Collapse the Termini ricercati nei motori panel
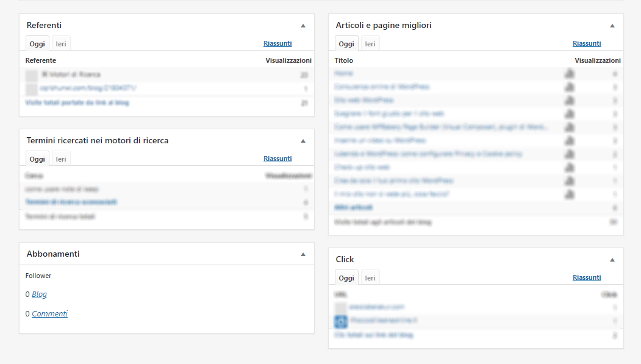641x364 pixels. [x=303, y=141]
